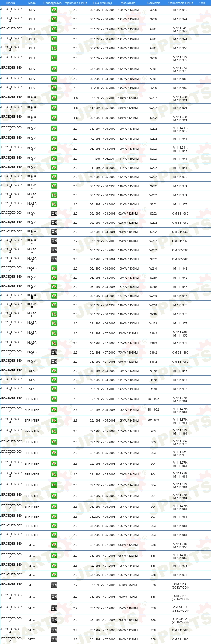Image resolution: width=211 pixels, height=644 pixels.
Task: Click the Rodzaj paliwa column header
Action: (x=52, y=3)
